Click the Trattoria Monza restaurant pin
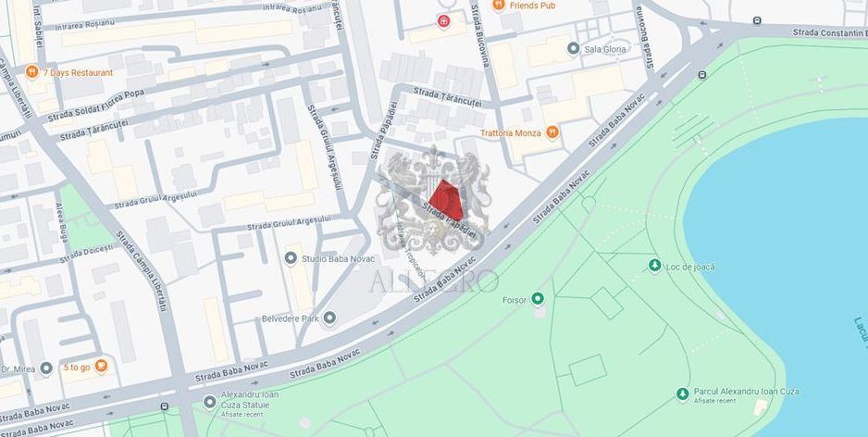The height and width of the screenshot is (437, 868). pyautogui.click(x=552, y=132)
